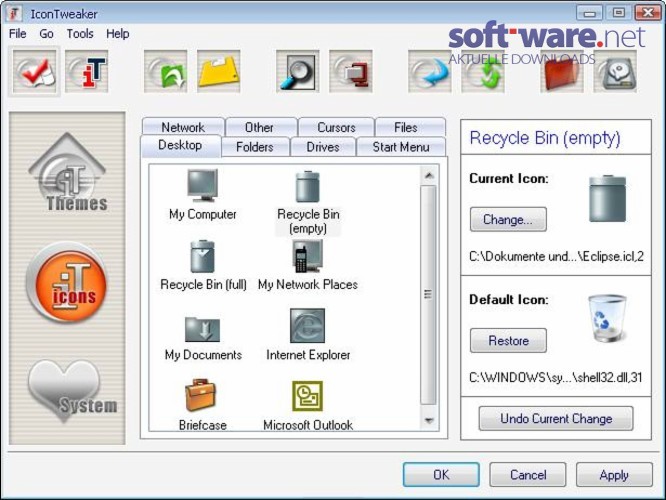
Task: Switch to the Network tab
Action: coord(183,127)
